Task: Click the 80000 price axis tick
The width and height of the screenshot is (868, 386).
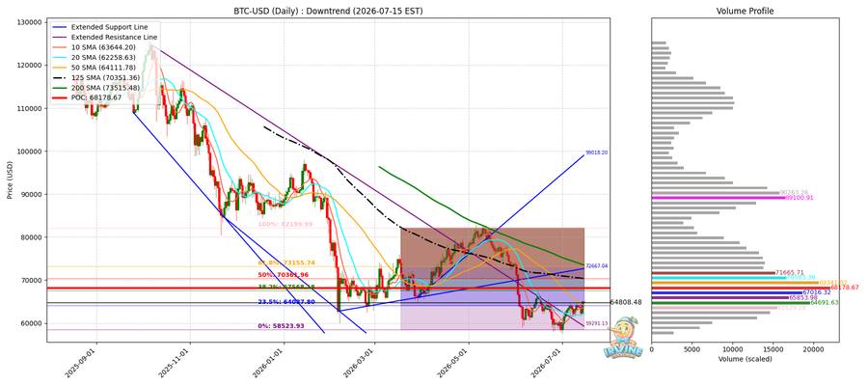Action: tap(33, 237)
